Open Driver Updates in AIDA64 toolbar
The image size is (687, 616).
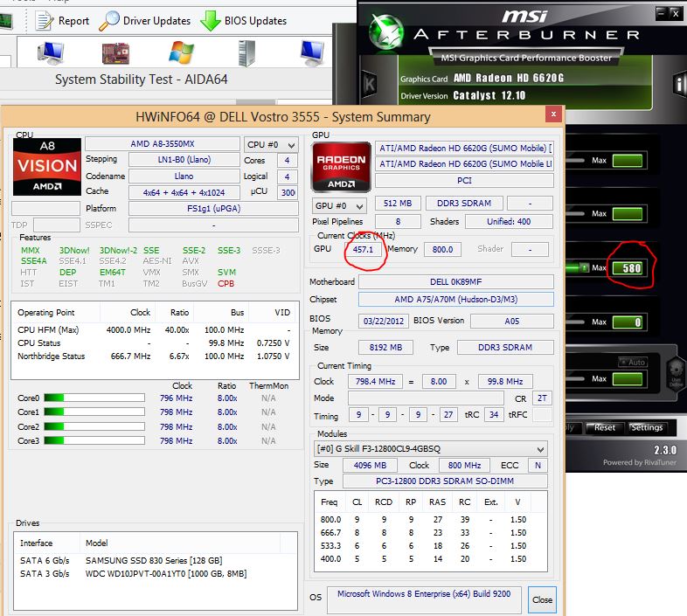pos(145,21)
